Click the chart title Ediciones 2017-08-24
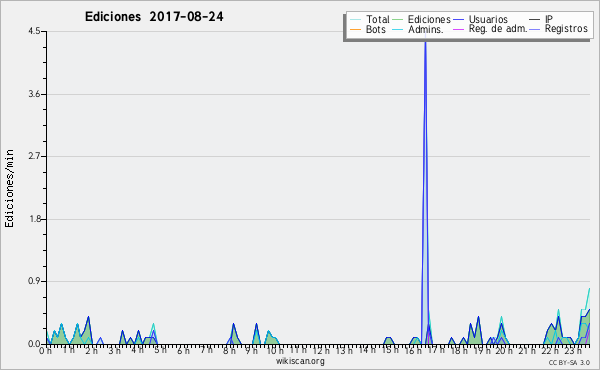600x370 pixels. (x=154, y=17)
